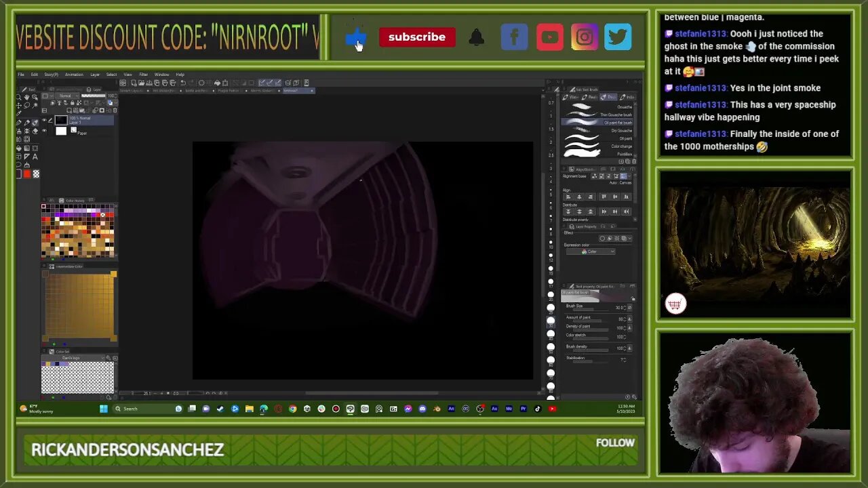
Task: Select the Pen tool
Action: (19, 123)
